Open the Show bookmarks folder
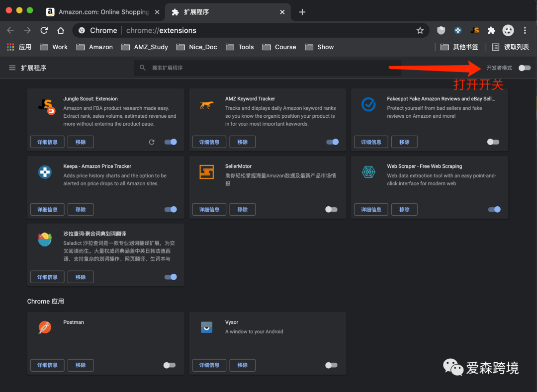537x392 pixels. [x=319, y=47]
